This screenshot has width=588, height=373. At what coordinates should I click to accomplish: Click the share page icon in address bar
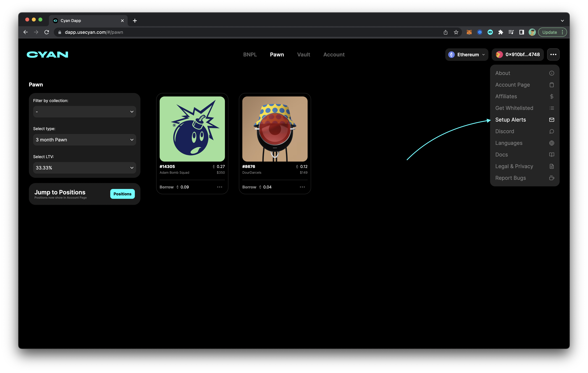[x=445, y=32]
